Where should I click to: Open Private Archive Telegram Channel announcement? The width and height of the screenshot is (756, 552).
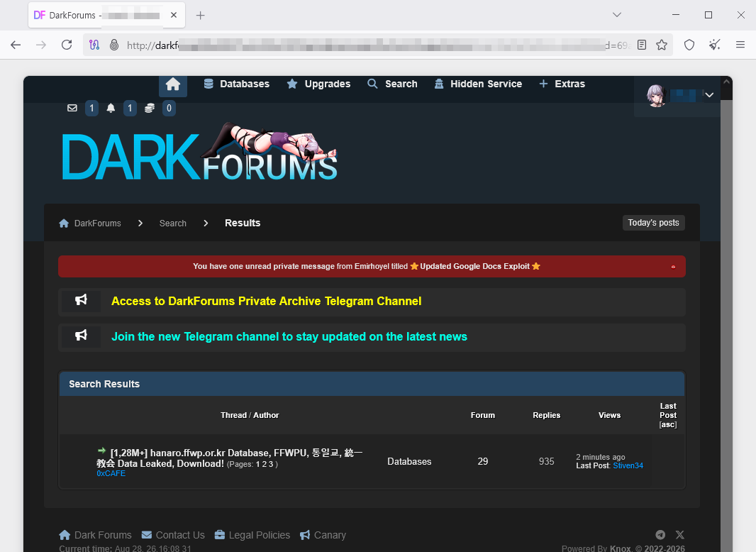[266, 301]
